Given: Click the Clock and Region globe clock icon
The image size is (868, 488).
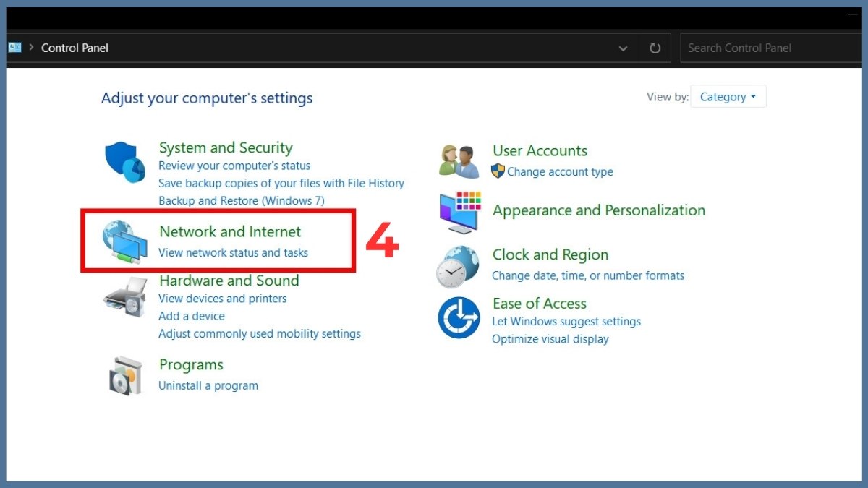Looking at the screenshot, I should pyautogui.click(x=458, y=267).
